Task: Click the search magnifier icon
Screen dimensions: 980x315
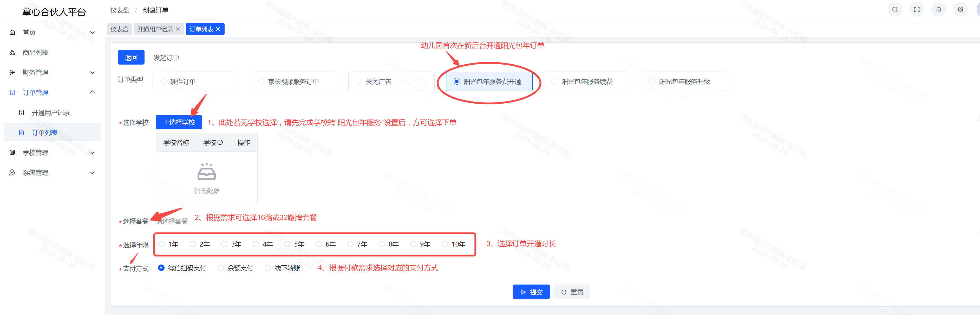Action: click(895, 10)
